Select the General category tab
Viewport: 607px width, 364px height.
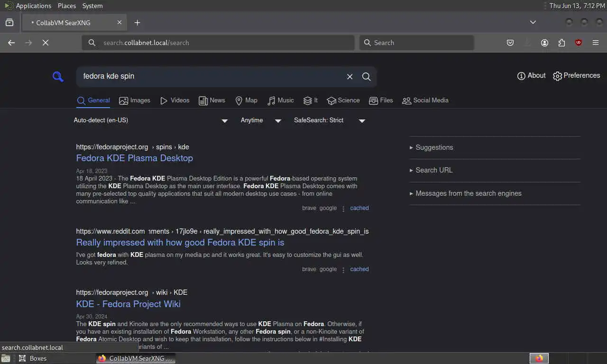93,100
